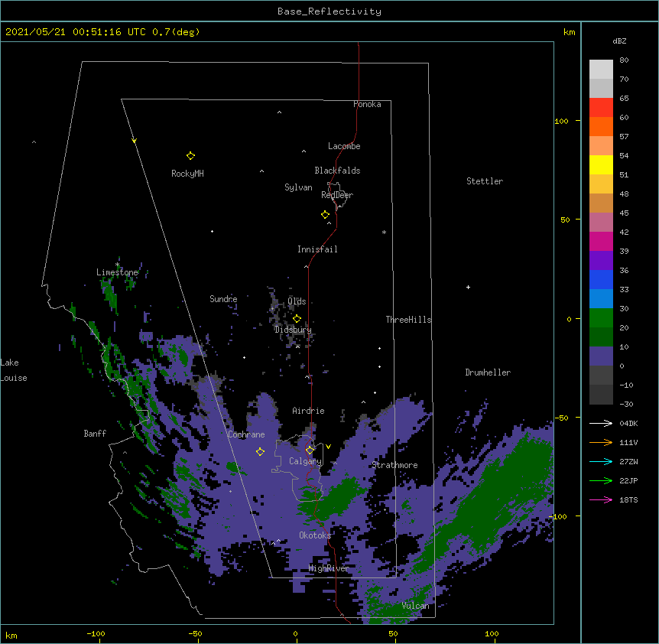This screenshot has width=659, height=644.
Task: Click the 04DK legend label
Action: coord(628,423)
